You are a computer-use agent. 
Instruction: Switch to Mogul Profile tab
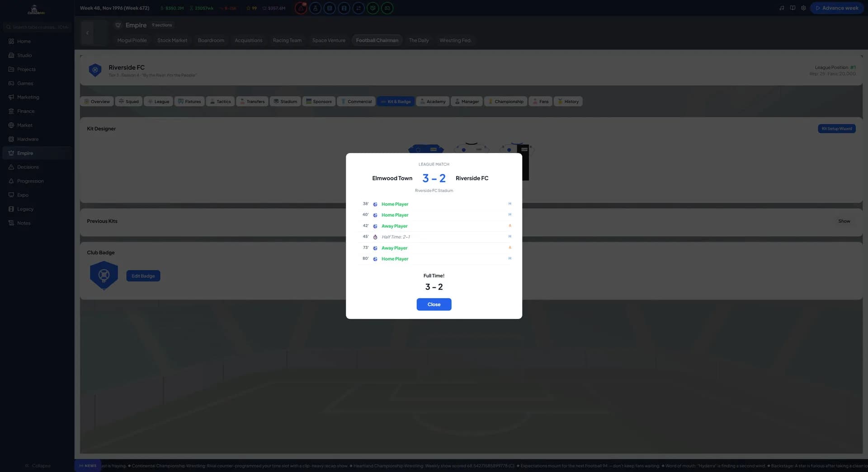click(x=132, y=40)
